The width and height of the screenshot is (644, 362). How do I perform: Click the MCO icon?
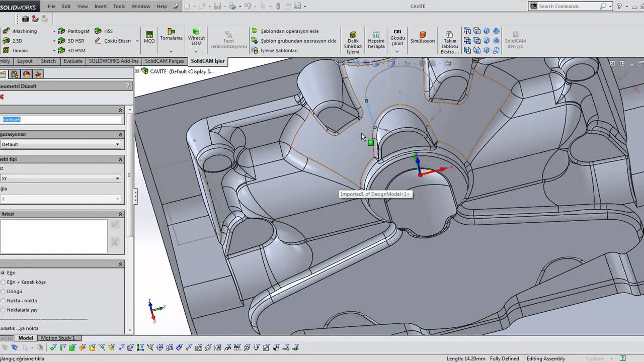[149, 37]
